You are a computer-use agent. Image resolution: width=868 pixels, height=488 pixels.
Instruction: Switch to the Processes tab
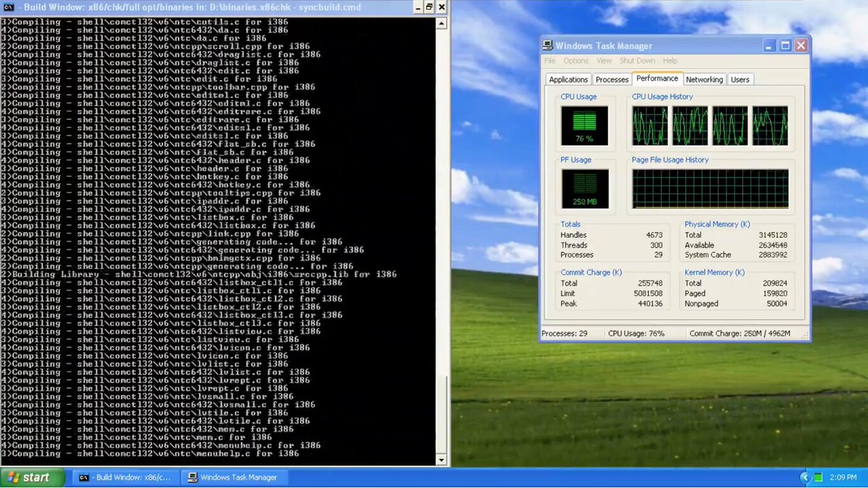612,80
